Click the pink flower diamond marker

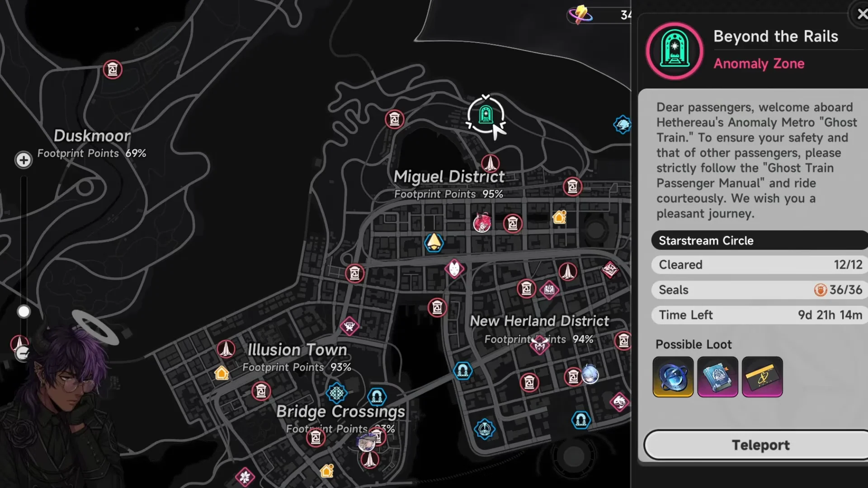click(x=245, y=477)
